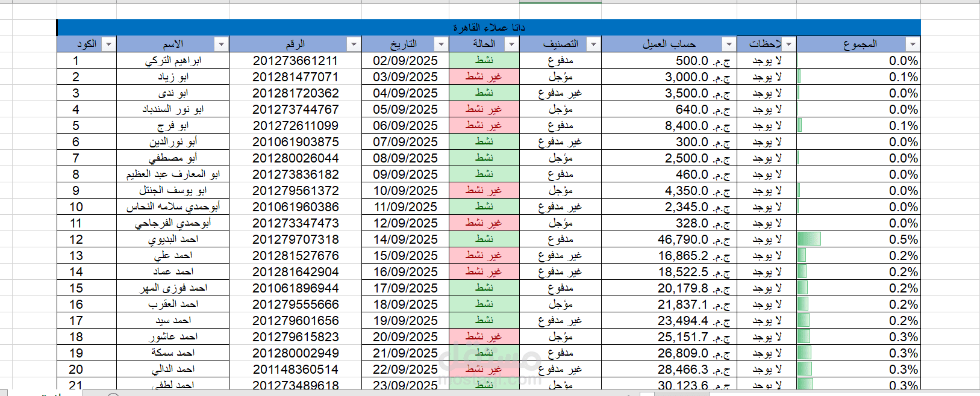Select the account balance 8,400.0 ج.م
Viewport: 980px width, 396px height.
pos(669,126)
